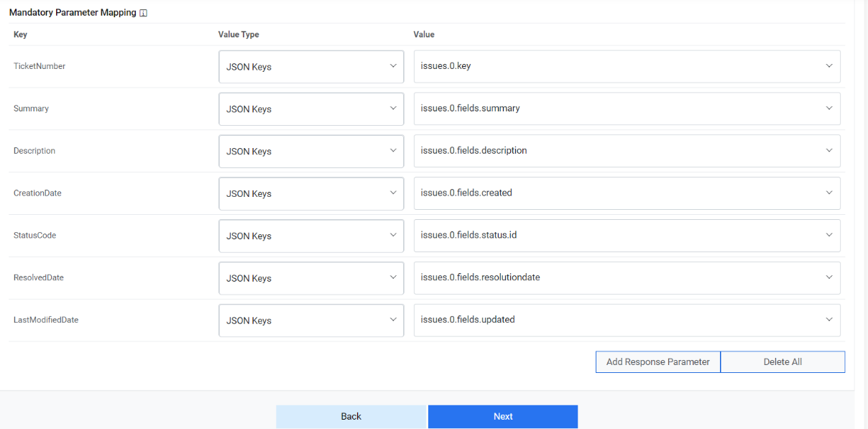Expand the issues.0.fields.summary value dropdown

point(828,109)
